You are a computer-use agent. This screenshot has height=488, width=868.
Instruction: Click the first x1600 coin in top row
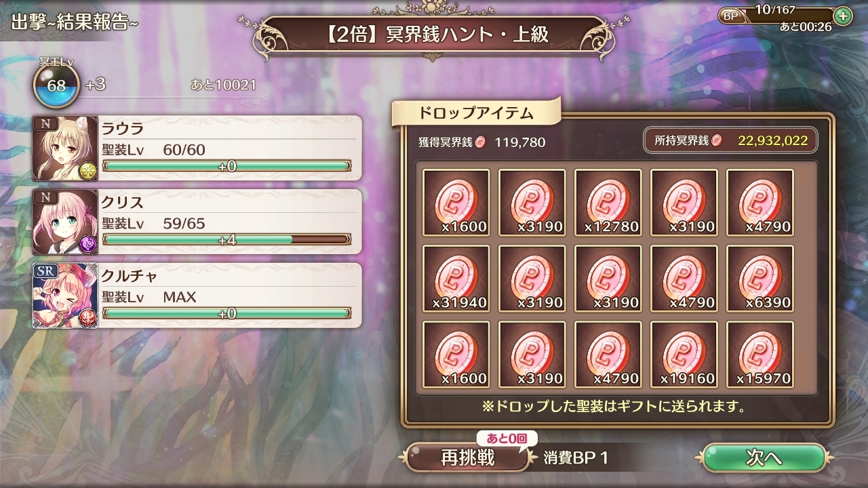pos(456,203)
